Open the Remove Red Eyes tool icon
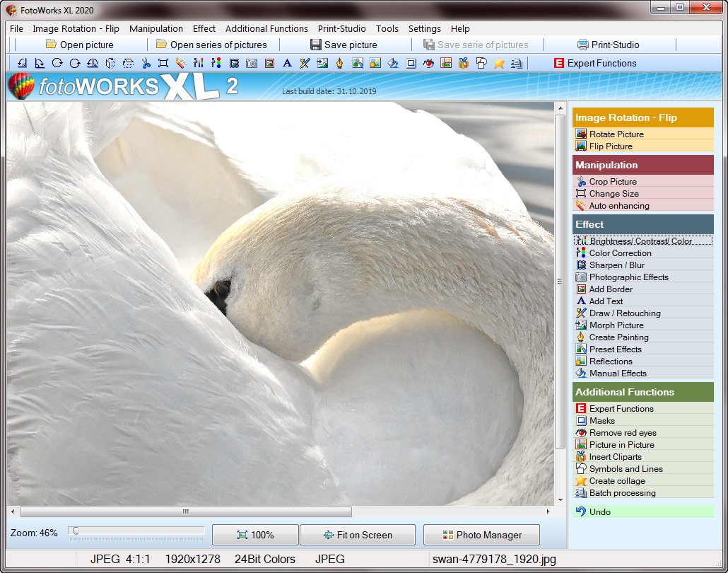The height and width of the screenshot is (573, 728). (429, 63)
